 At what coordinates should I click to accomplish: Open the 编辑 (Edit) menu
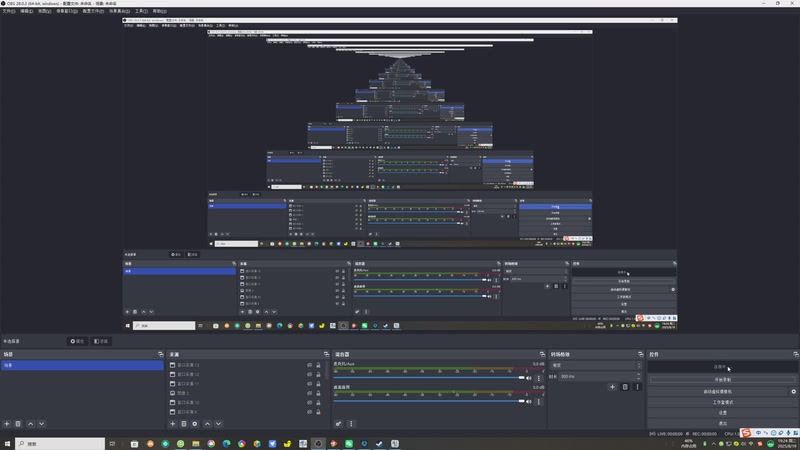point(27,11)
